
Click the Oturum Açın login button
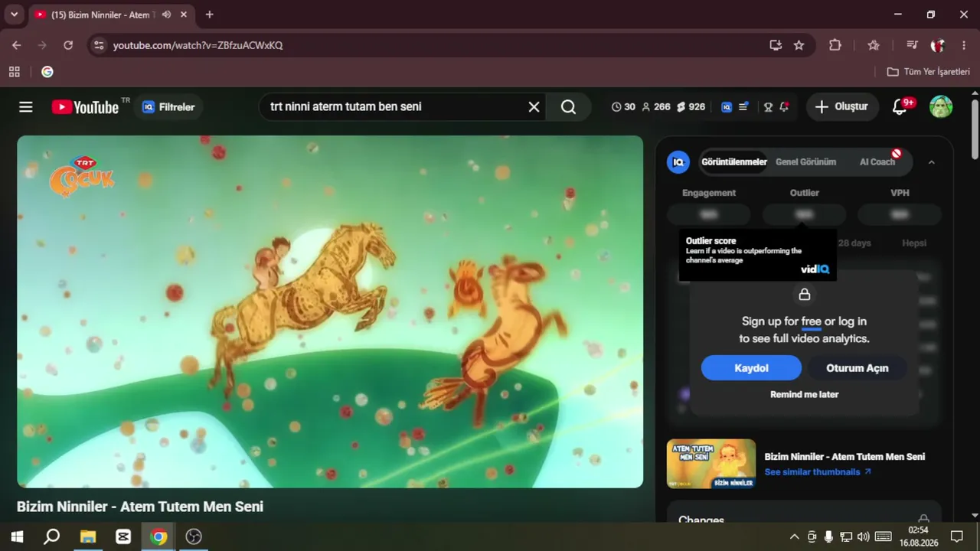coord(857,368)
